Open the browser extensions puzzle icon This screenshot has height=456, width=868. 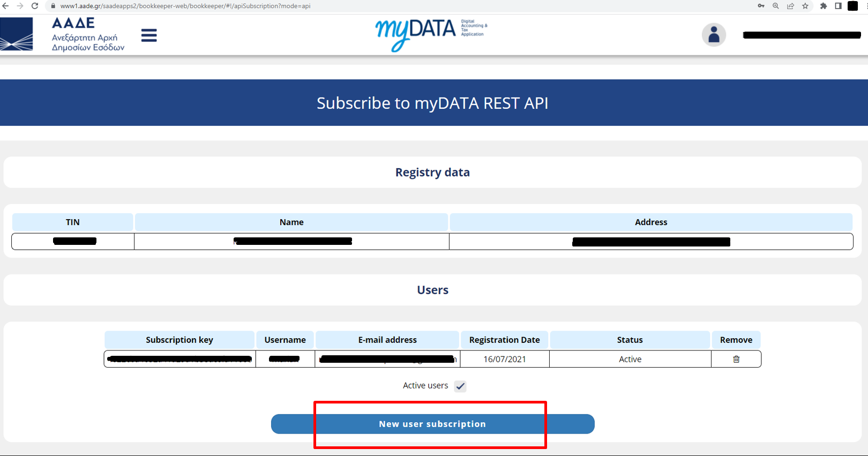click(x=824, y=6)
